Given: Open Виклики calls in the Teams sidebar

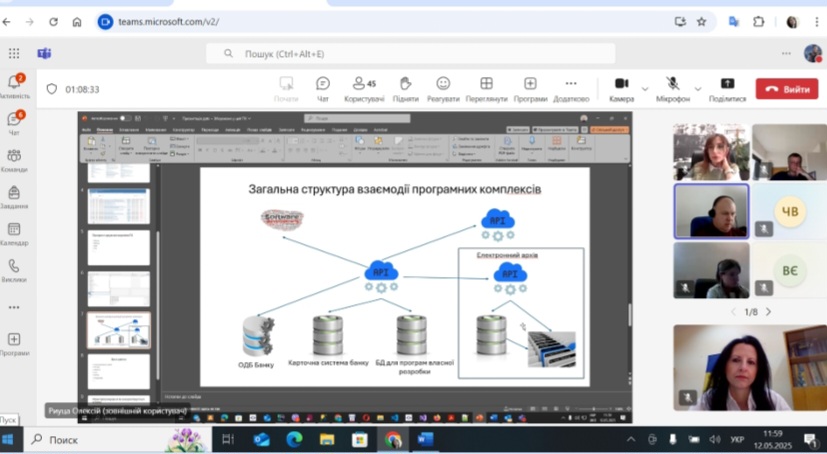Looking at the screenshot, I should click(14, 270).
